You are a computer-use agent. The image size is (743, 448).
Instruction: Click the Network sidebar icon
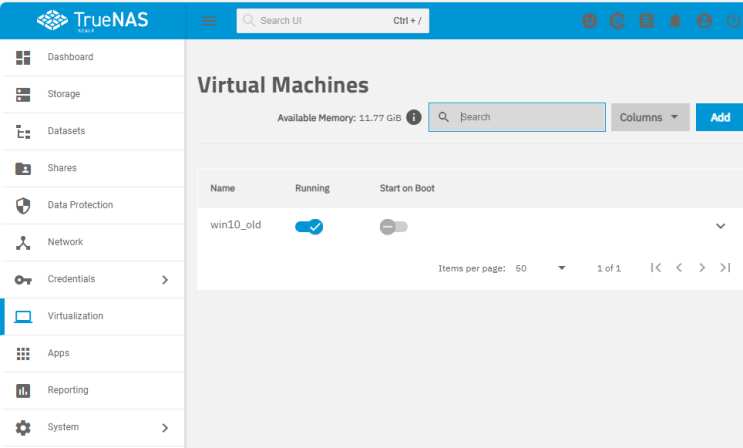[x=23, y=242]
